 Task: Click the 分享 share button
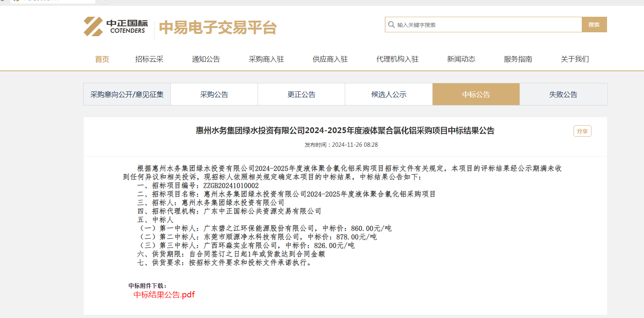(582, 131)
